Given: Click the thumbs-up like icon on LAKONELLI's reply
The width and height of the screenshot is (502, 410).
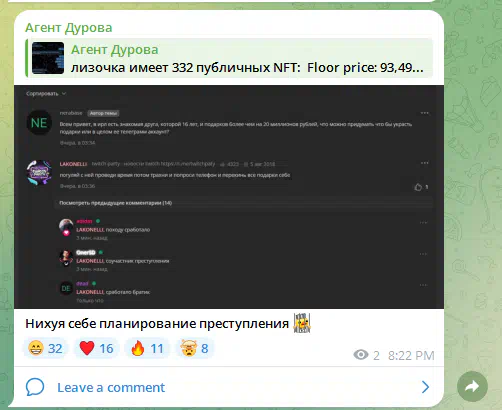Looking at the screenshot, I should click(418, 187).
